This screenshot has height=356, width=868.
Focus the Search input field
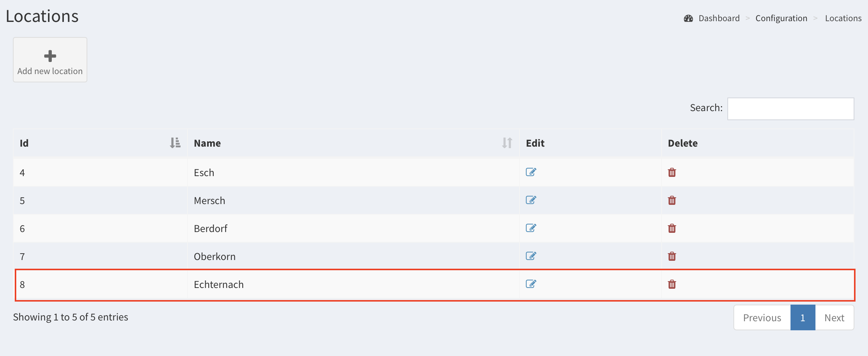coord(790,109)
